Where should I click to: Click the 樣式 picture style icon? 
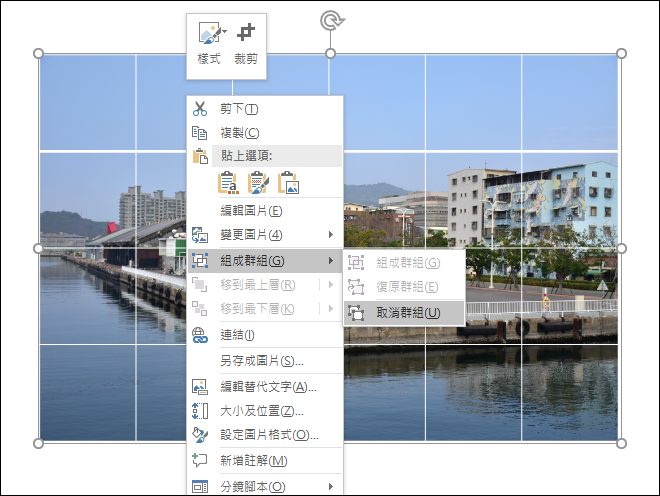(x=209, y=33)
